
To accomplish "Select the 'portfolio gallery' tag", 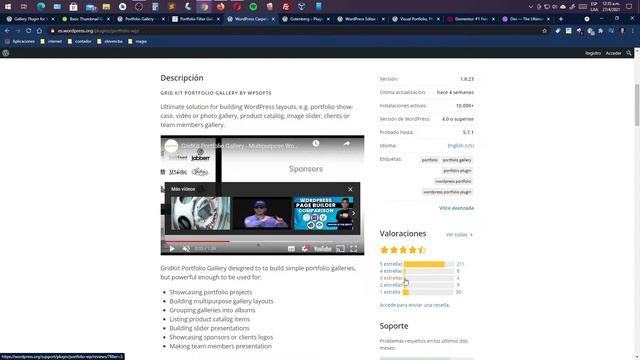I will click(x=457, y=160).
